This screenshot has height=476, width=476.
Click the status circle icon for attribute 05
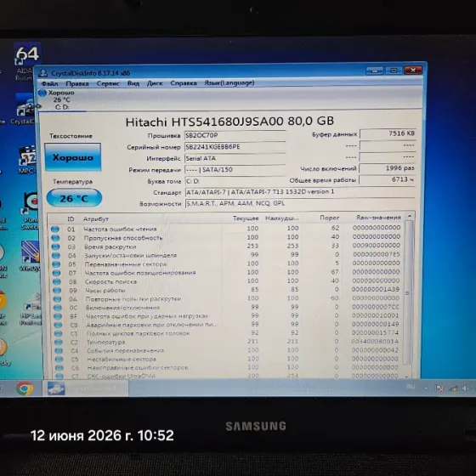pos(56,264)
